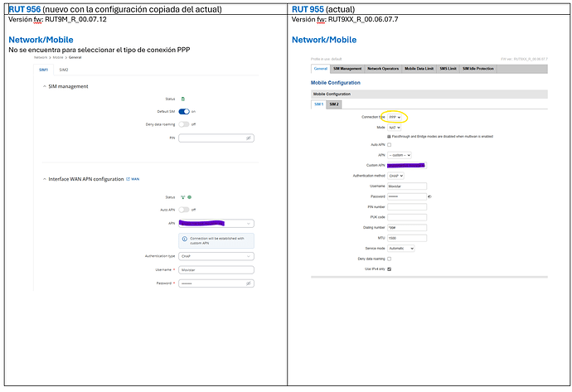Open the Mode NAT dropdown

point(395,128)
